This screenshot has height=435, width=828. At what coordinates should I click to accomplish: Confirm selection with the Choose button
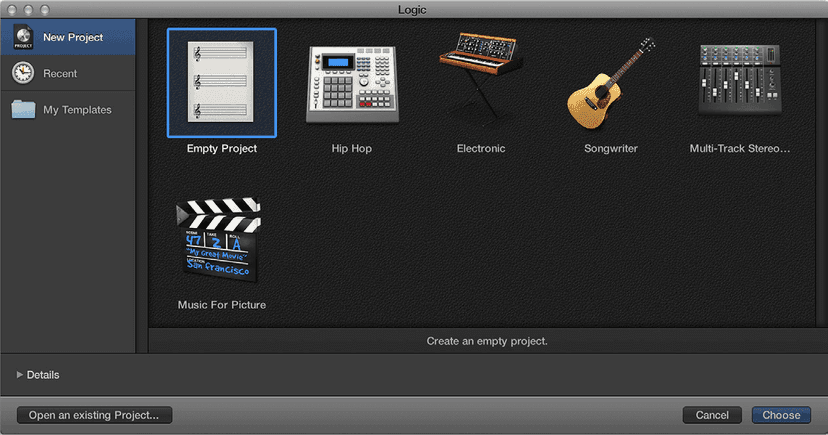(781, 415)
